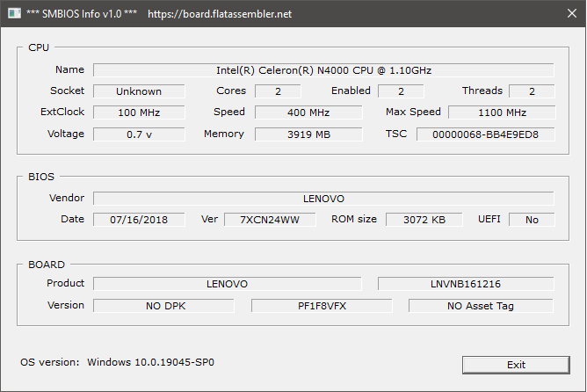Click the 'Socket' label
The image size is (587, 392).
pyautogui.click(x=68, y=91)
